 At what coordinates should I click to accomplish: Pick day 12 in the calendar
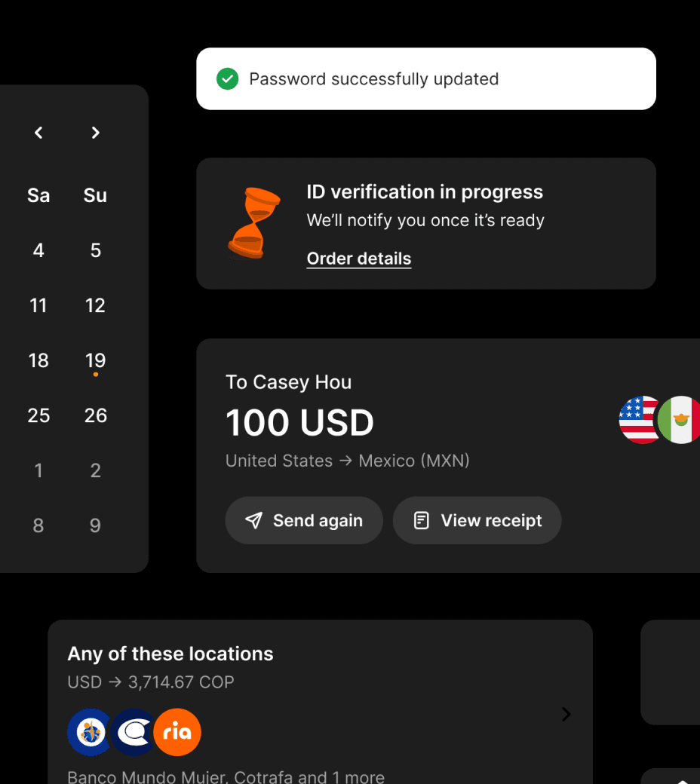coord(96,305)
